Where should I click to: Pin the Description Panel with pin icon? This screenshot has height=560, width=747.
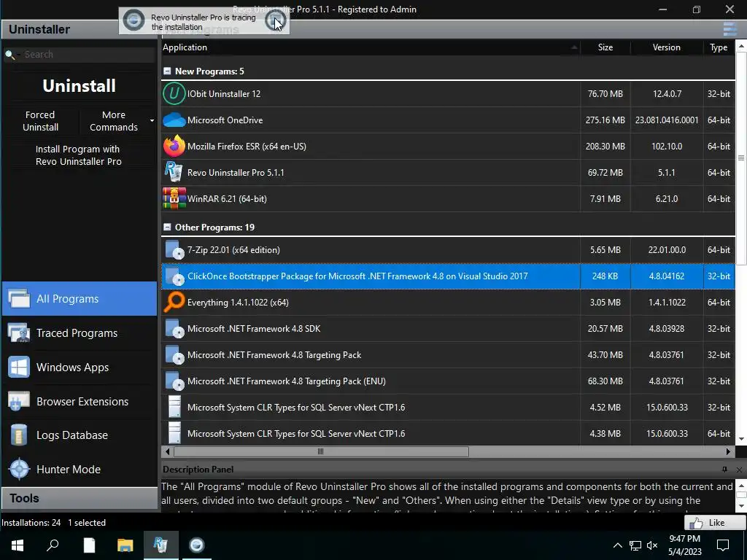pyautogui.click(x=724, y=470)
